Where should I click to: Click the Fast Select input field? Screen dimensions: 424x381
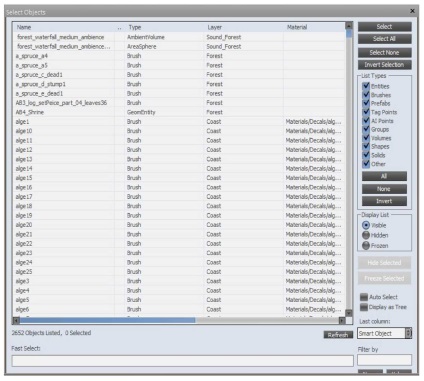[x=183, y=361]
